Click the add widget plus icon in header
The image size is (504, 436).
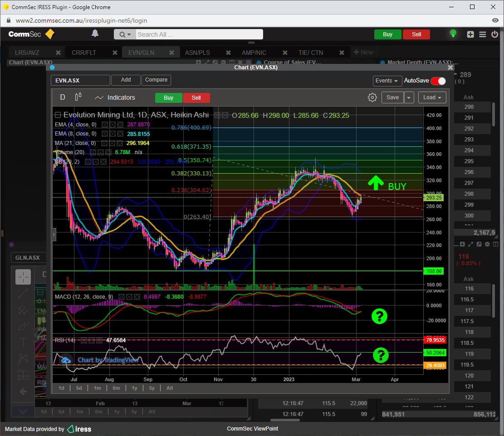(x=470, y=34)
